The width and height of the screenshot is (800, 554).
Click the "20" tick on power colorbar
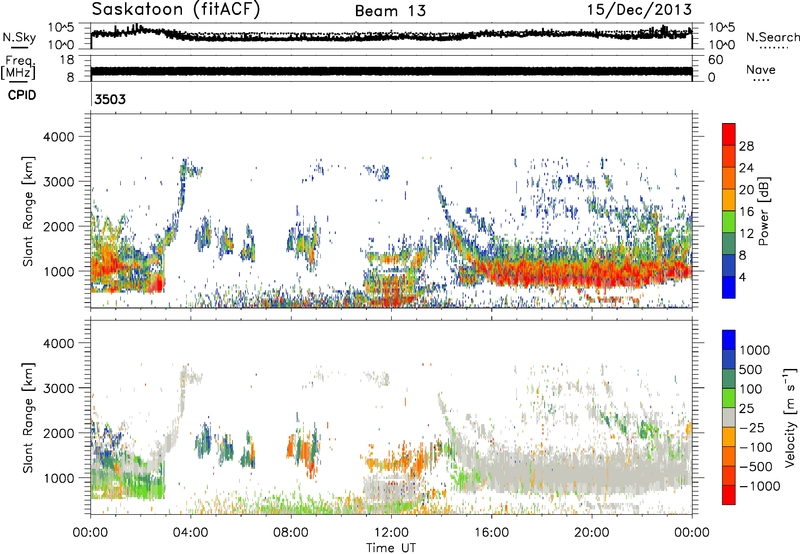click(x=746, y=190)
